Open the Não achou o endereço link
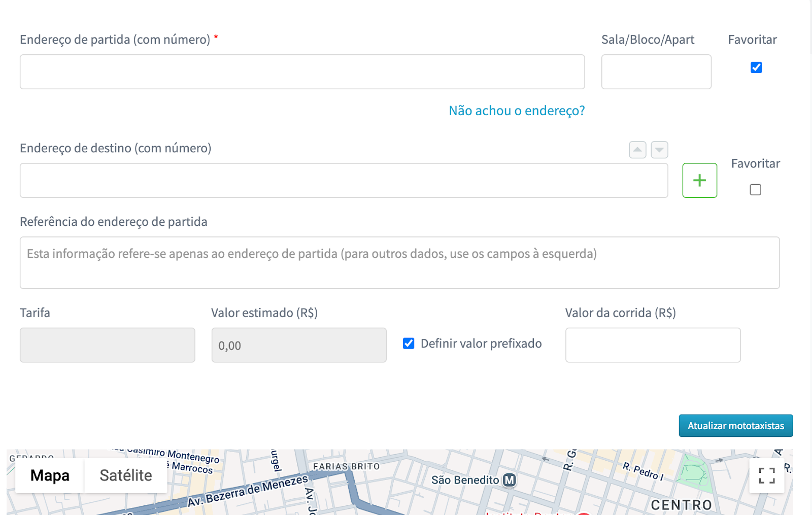 pyautogui.click(x=517, y=111)
